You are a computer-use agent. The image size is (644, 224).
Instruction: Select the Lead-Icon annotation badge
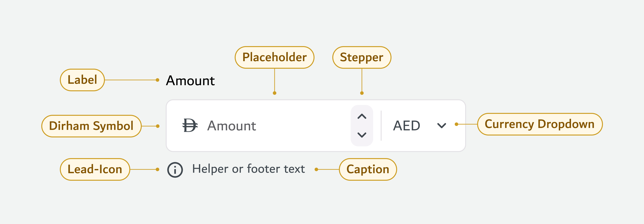point(95,169)
